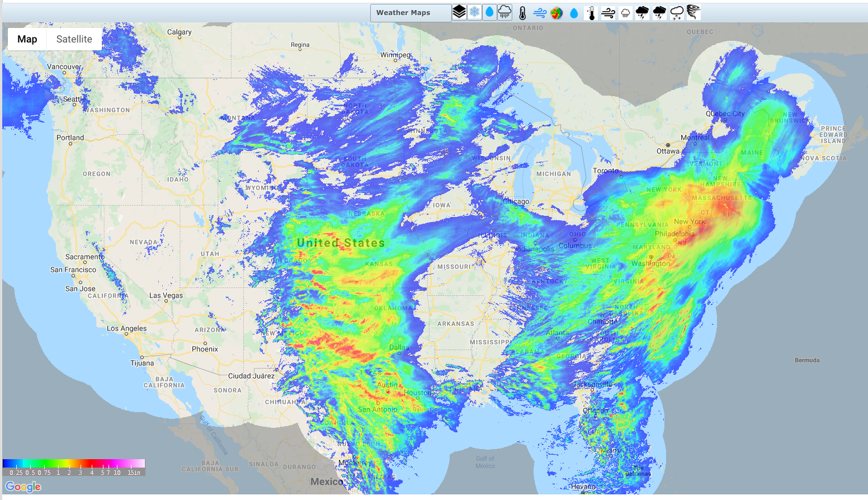The width and height of the screenshot is (868, 500).
Task: Toggle the boxed blue water drop layer
Action: pos(489,12)
